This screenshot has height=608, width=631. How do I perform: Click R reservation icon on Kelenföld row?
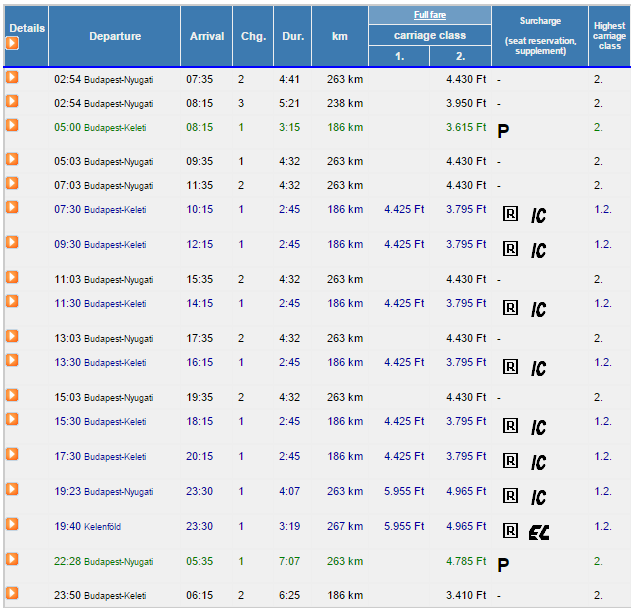[x=510, y=531]
